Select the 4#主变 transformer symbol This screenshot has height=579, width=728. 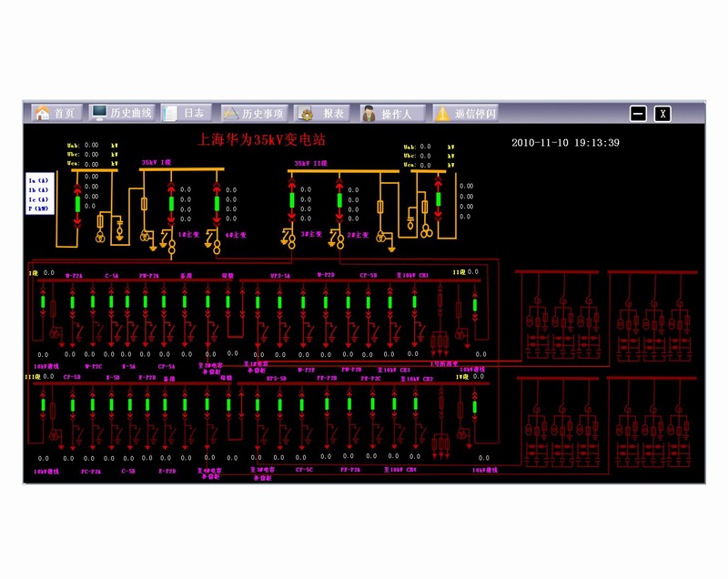tap(217, 247)
